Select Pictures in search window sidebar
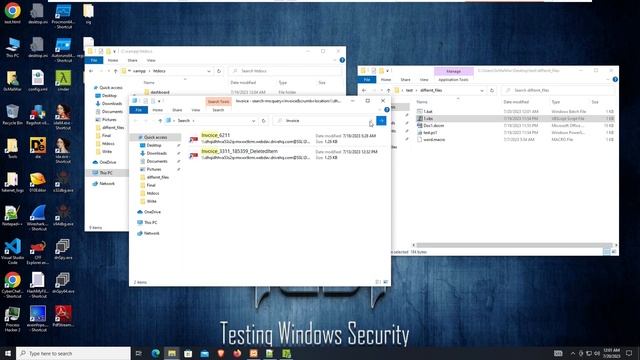The height and width of the screenshot is (360, 640). [153, 169]
